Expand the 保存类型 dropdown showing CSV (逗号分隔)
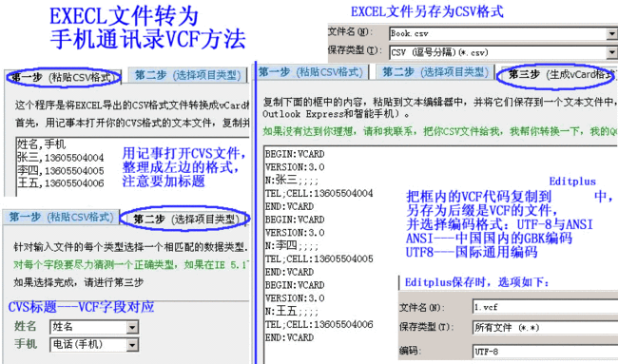 611,52
